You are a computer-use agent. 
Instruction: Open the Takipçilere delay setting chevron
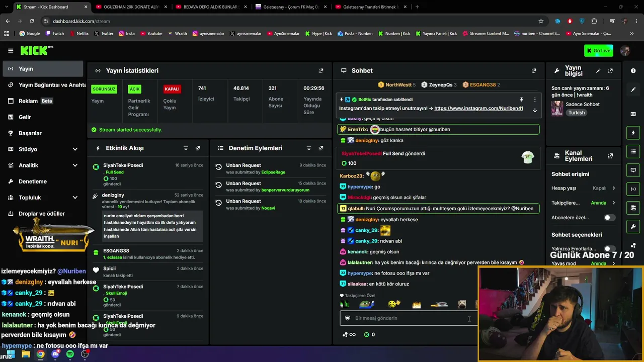point(613,203)
